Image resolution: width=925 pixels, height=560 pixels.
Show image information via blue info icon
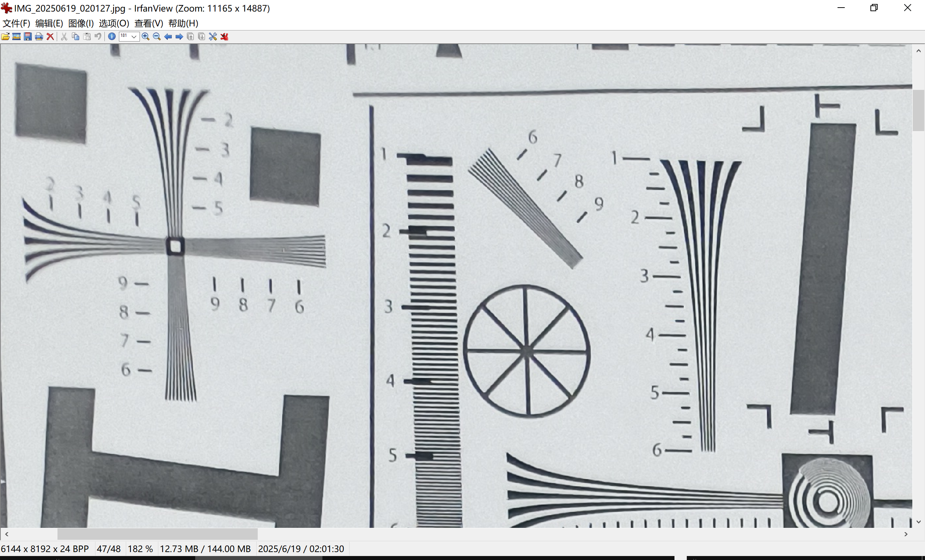coord(111,36)
